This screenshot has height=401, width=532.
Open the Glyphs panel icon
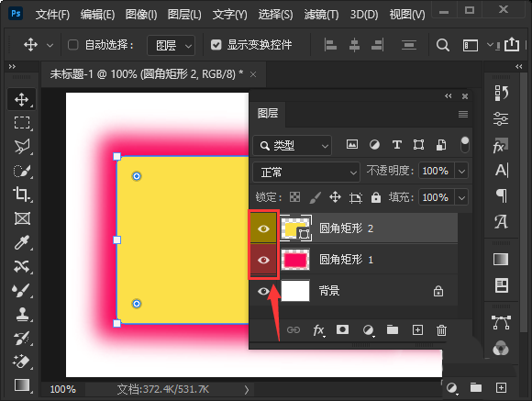501,222
